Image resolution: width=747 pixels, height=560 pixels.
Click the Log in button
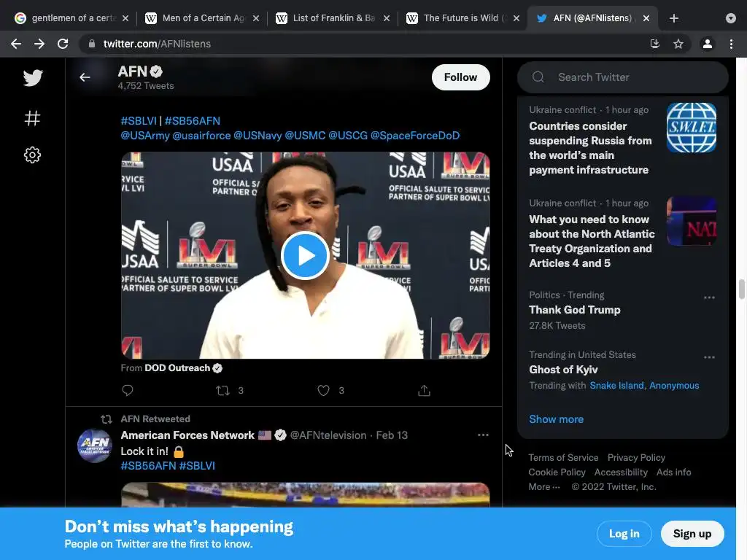pyautogui.click(x=624, y=534)
